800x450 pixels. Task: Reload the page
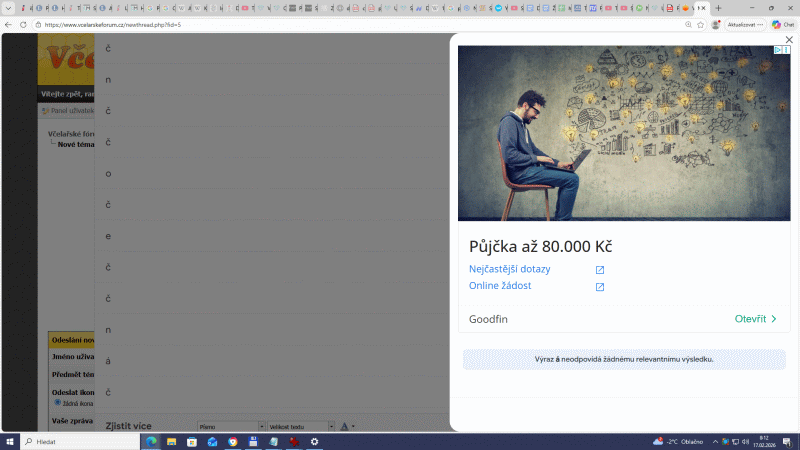(23, 24)
